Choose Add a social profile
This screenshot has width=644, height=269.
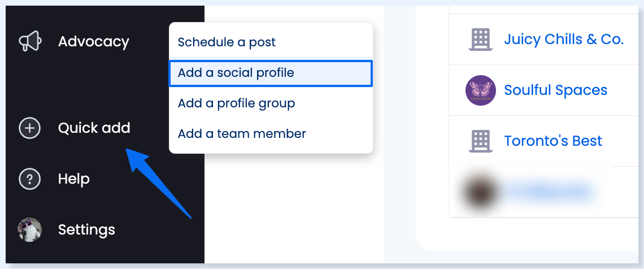(x=271, y=73)
